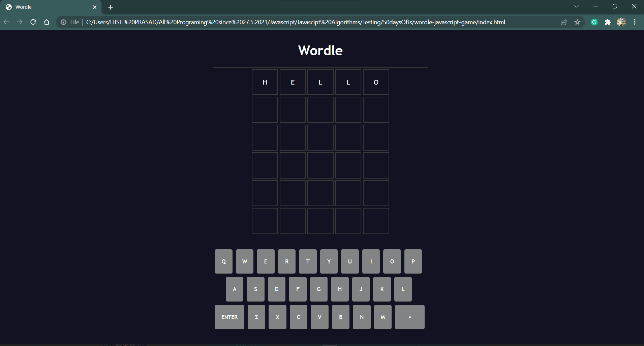
Task: Click the O tile in the first row
Action: click(376, 82)
